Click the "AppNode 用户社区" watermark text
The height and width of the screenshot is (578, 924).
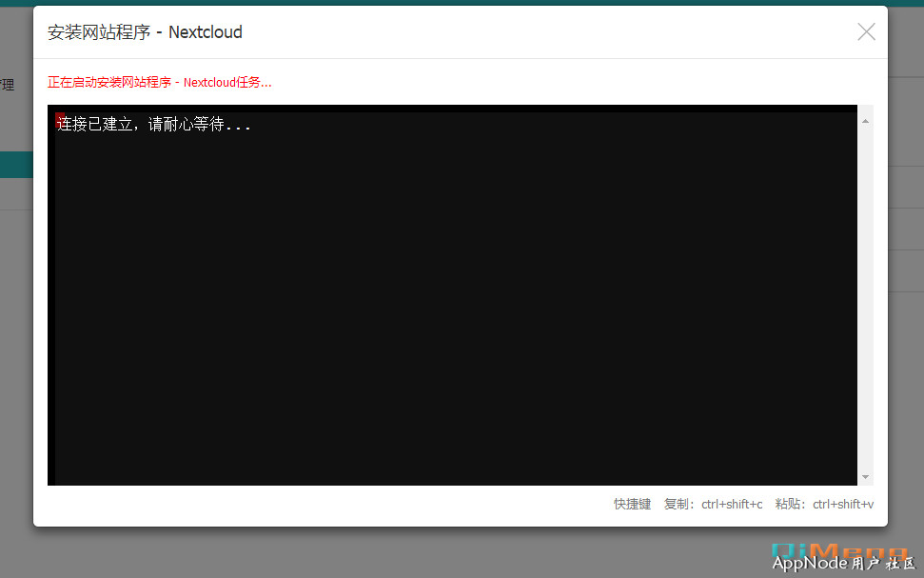pyautogui.click(x=843, y=564)
